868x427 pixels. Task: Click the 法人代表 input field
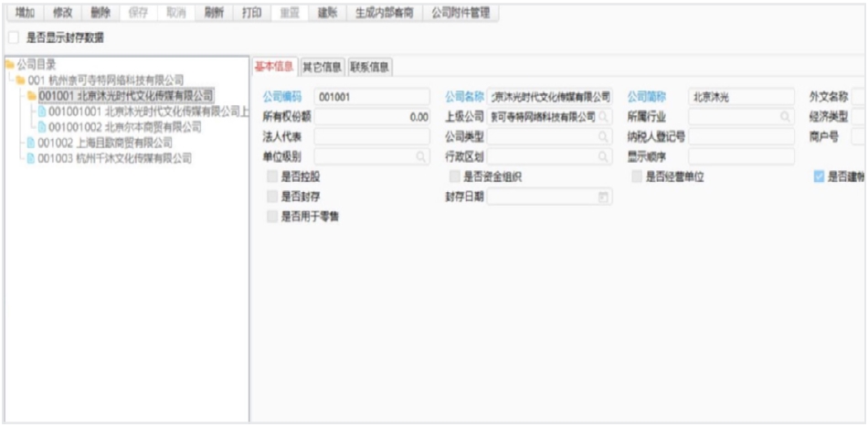pyautogui.click(x=371, y=137)
